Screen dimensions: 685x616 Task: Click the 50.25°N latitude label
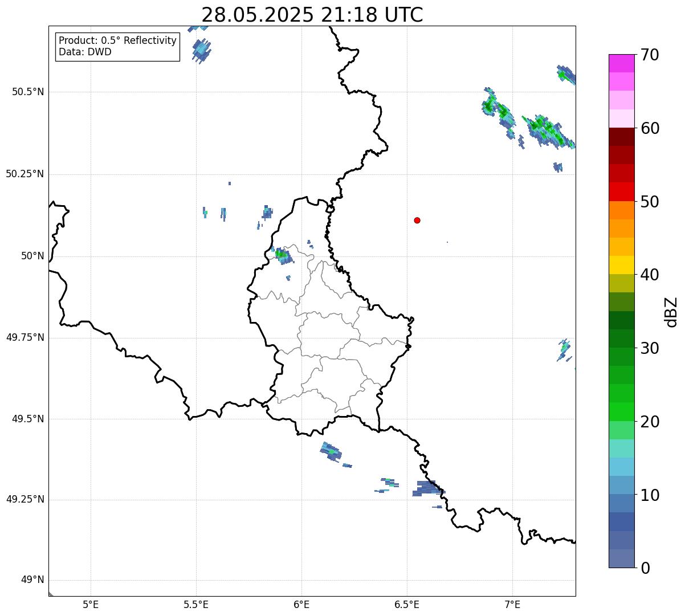(x=25, y=174)
